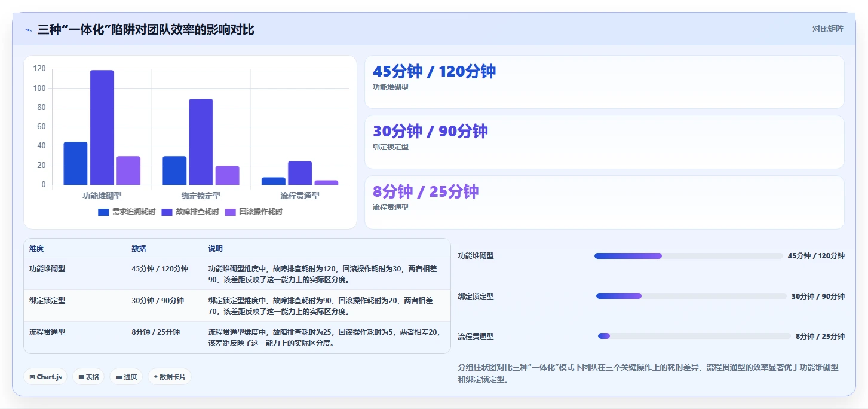Click the Chart.js tag chip
The height and width of the screenshot is (409, 868).
tap(45, 377)
